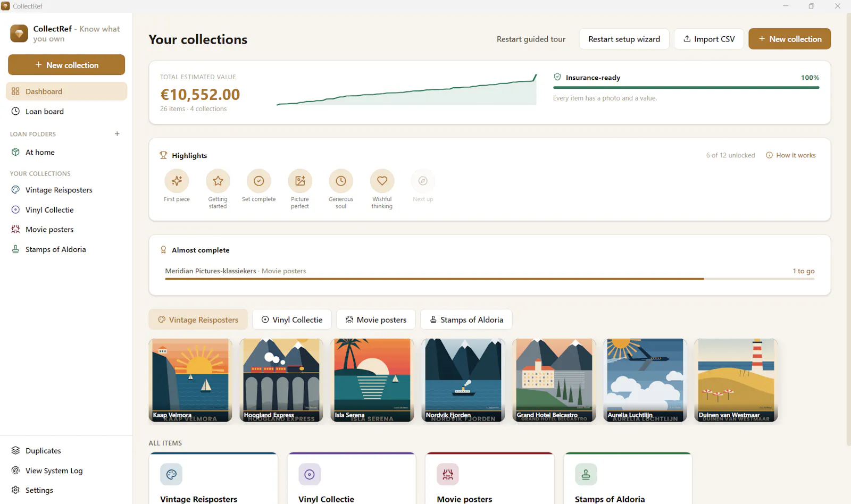Viewport: 851px width, 504px height.
Task: Click the locked Next up badge
Action: click(x=423, y=181)
